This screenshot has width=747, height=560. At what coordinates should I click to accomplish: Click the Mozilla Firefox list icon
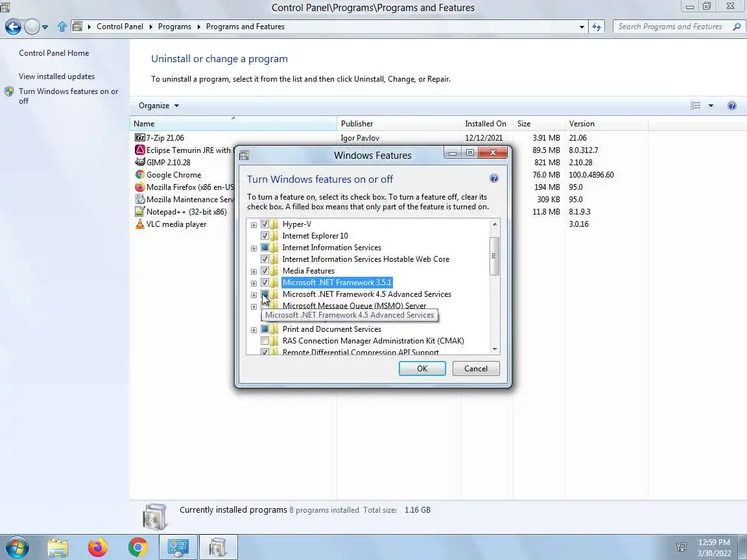click(139, 187)
